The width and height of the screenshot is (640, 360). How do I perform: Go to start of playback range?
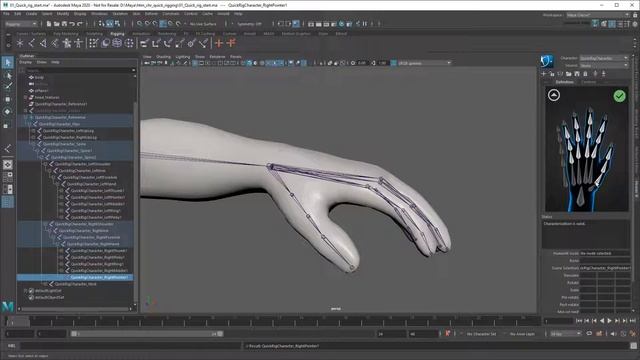tap(579, 321)
